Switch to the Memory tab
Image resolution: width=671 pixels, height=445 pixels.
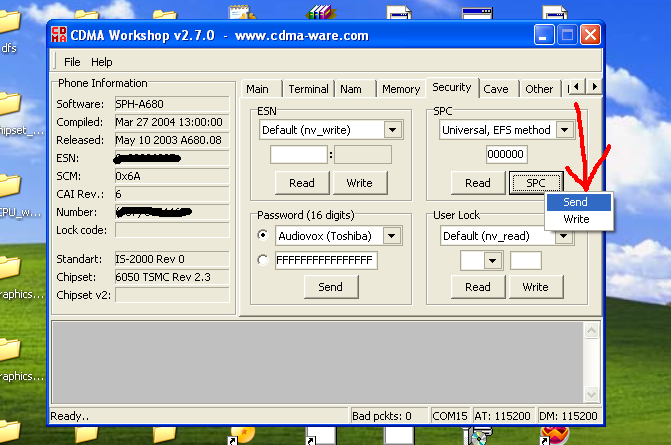pos(401,89)
